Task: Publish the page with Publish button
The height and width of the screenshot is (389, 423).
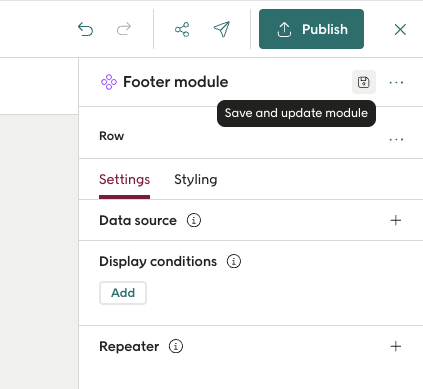Action: 311,29
